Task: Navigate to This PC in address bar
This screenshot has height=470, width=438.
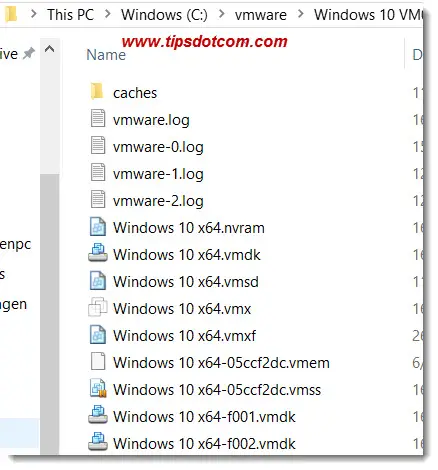Action: tap(71, 15)
